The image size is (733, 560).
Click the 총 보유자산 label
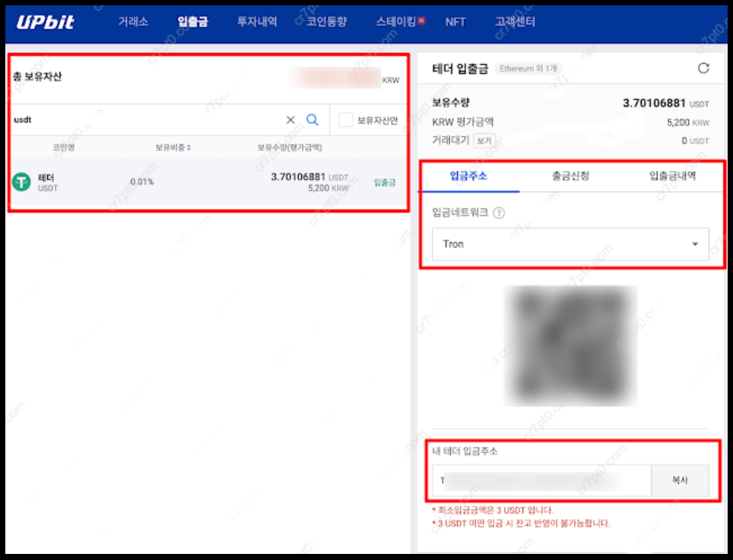tap(37, 77)
